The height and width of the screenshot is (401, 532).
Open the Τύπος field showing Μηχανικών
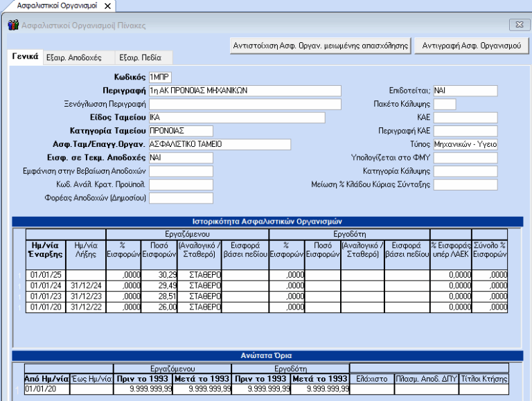click(465, 144)
